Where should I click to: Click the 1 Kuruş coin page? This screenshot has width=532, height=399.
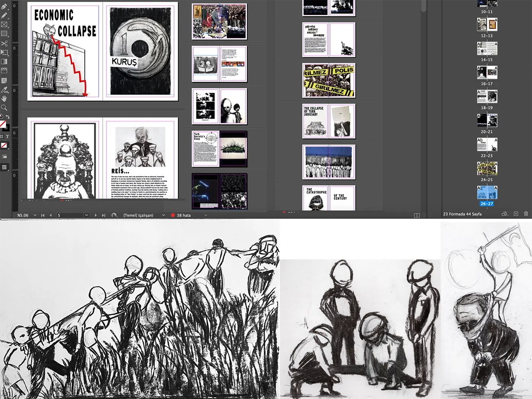pos(140,51)
